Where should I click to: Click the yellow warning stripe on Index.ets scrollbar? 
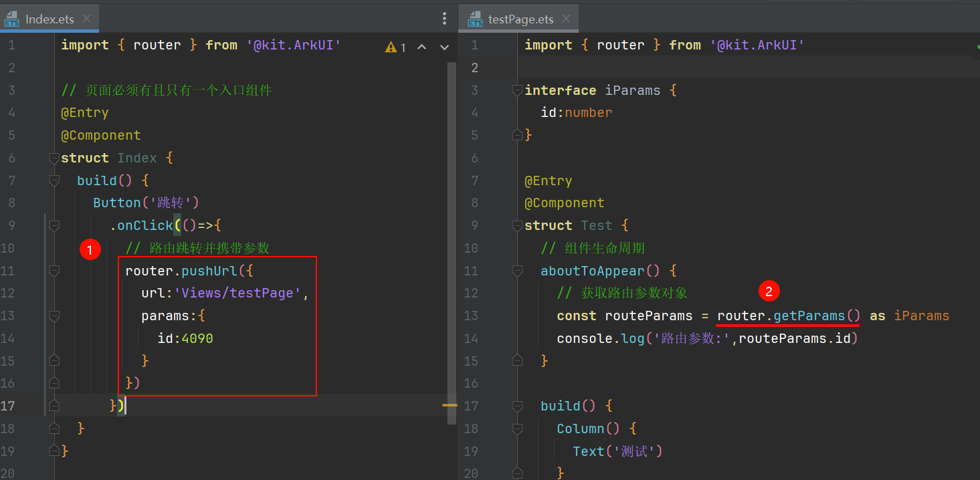click(x=450, y=405)
